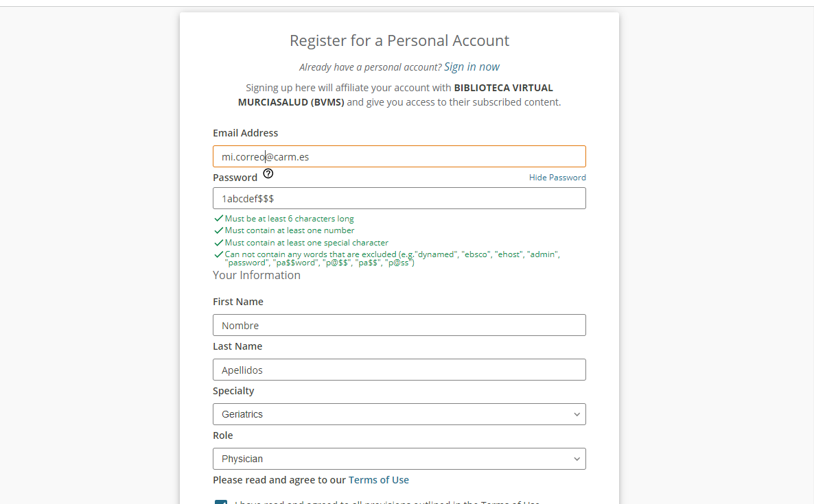
Task: Click the Specialty field label
Action: [x=233, y=391]
